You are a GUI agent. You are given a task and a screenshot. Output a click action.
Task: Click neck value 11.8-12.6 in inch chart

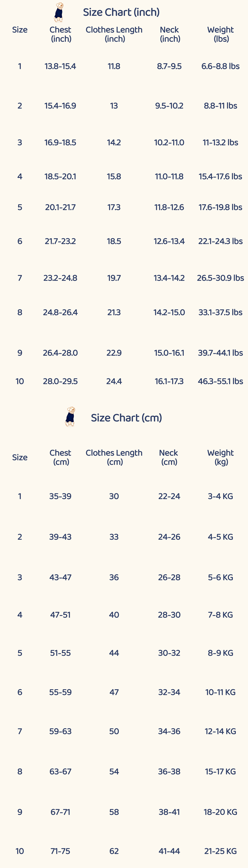pos(169,207)
